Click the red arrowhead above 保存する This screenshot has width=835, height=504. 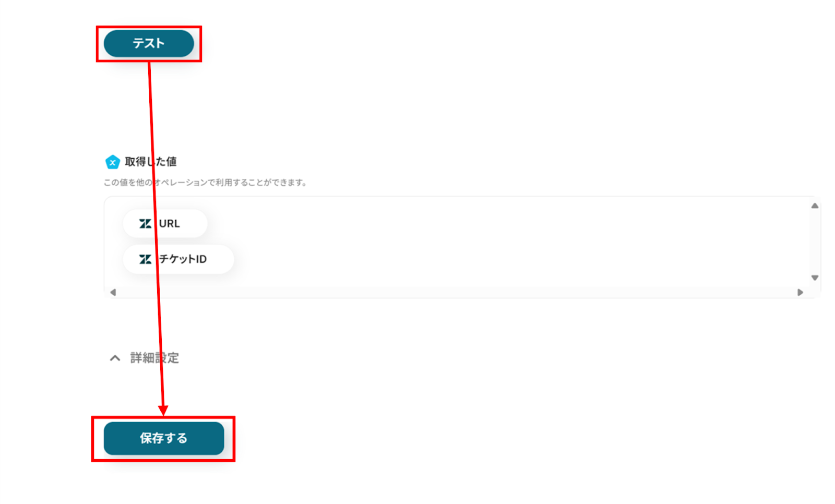pyautogui.click(x=163, y=411)
